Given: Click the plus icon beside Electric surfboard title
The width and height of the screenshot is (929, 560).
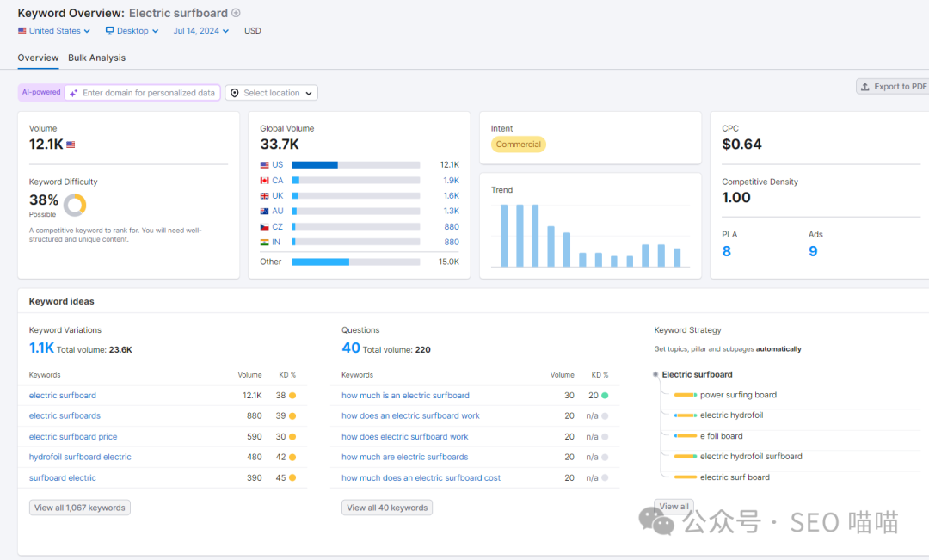Looking at the screenshot, I should pos(237,13).
